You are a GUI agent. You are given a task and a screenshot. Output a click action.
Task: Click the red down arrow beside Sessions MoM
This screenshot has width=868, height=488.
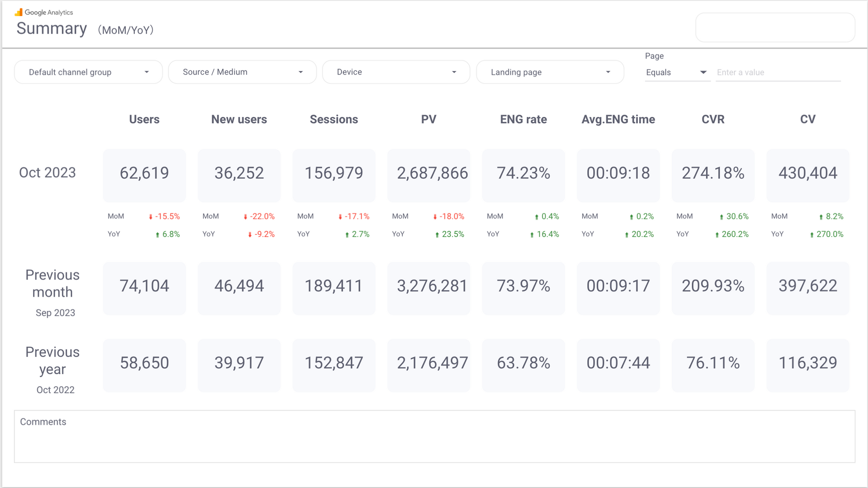pyautogui.click(x=340, y=217)
